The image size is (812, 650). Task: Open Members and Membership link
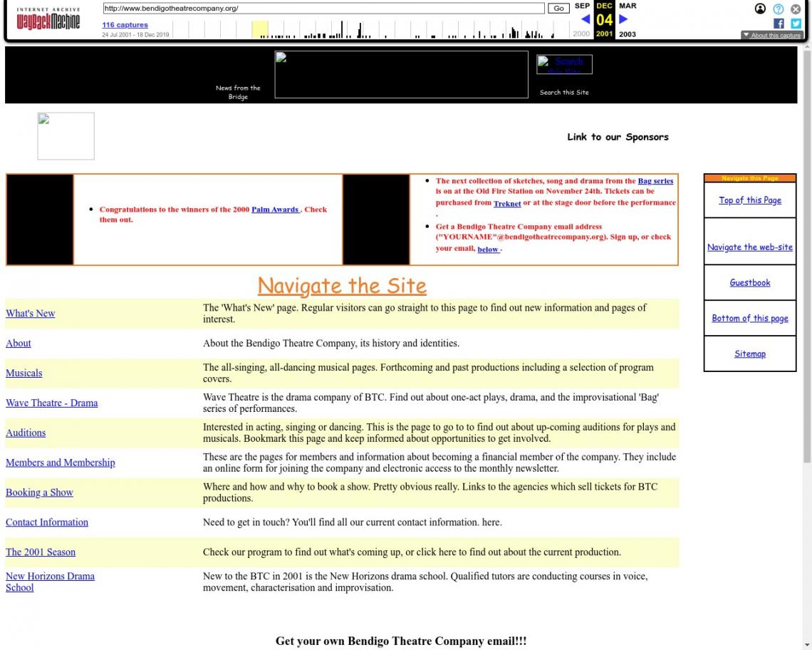pyautogui.click(x=60, y=463)
